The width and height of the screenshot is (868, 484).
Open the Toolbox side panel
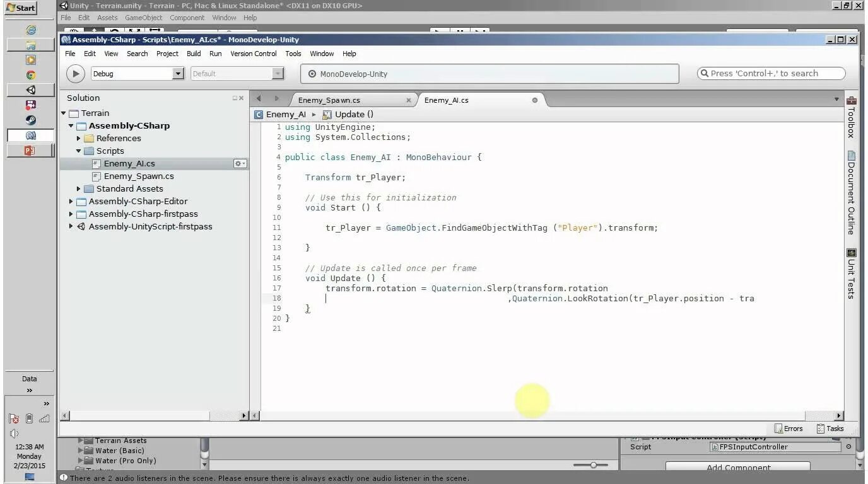(851, 117)
